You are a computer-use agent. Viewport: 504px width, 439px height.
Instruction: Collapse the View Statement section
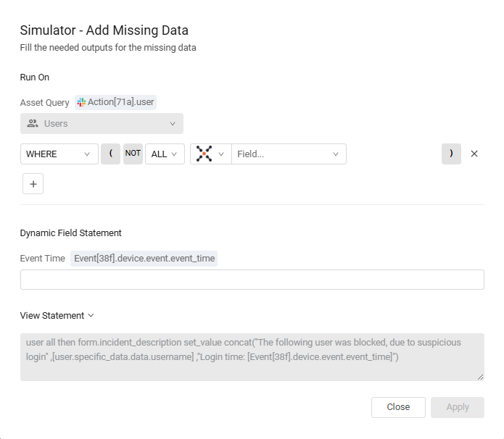click(57, 316)
